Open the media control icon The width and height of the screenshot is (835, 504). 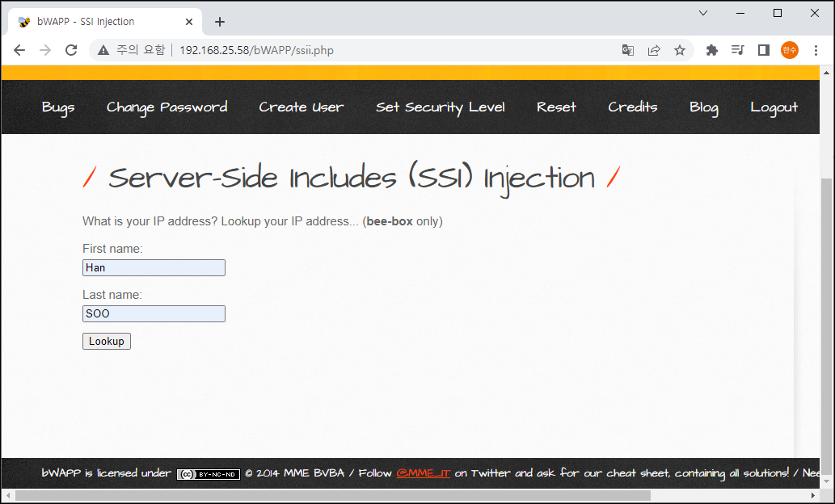[x=737, y=50]
